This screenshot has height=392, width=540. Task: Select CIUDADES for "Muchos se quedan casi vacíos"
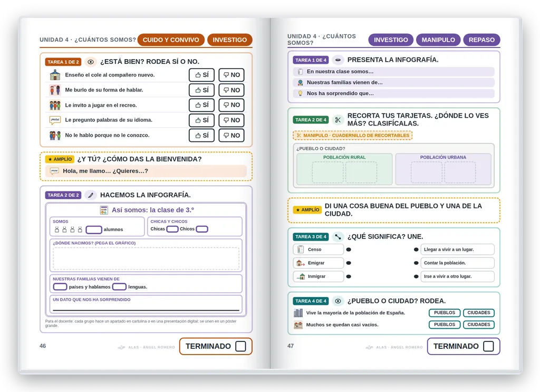coord(479,324)
